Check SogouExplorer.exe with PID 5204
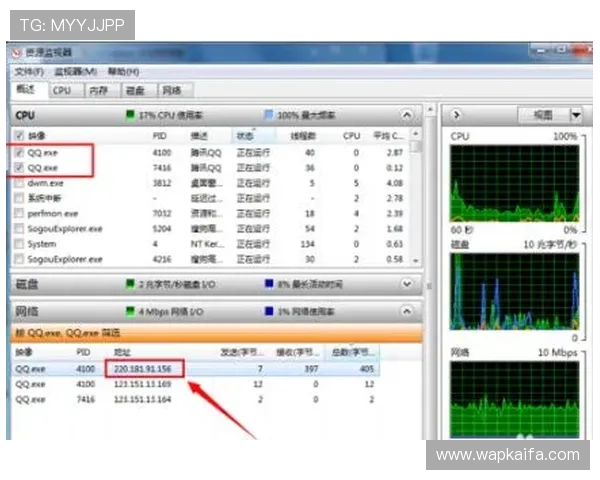 point(19,229)
